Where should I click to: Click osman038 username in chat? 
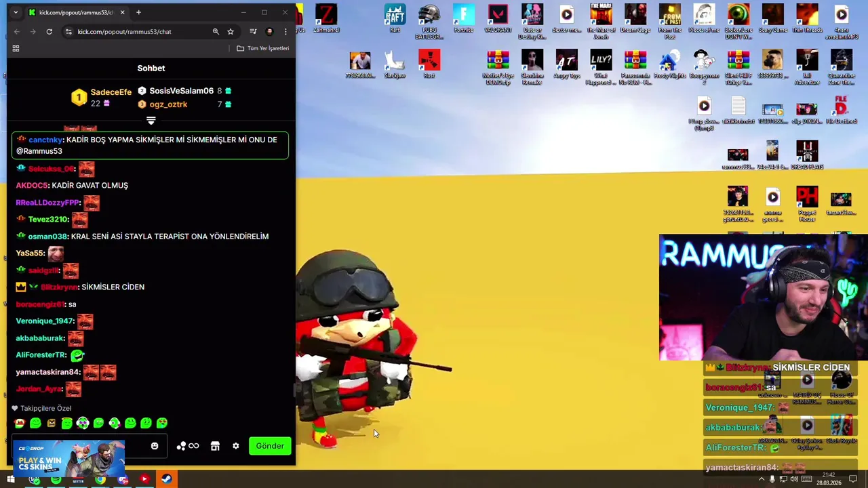point(47,237)
